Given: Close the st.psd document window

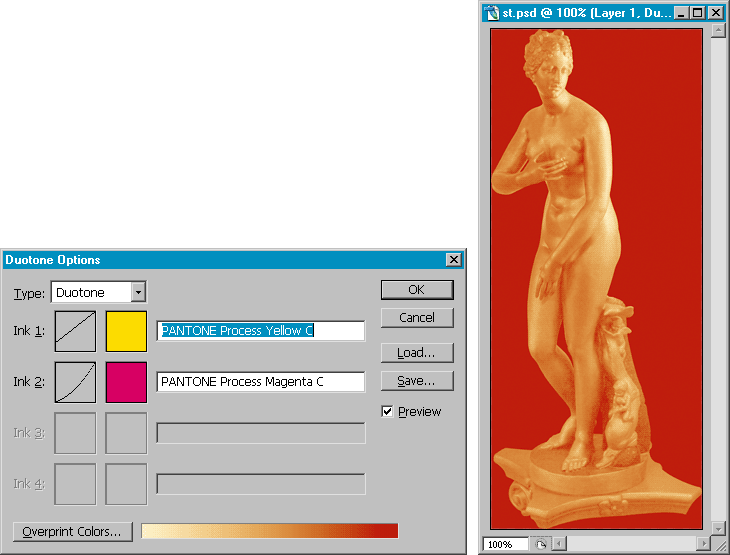Looking at the screenshot, I should coord(716,13).
